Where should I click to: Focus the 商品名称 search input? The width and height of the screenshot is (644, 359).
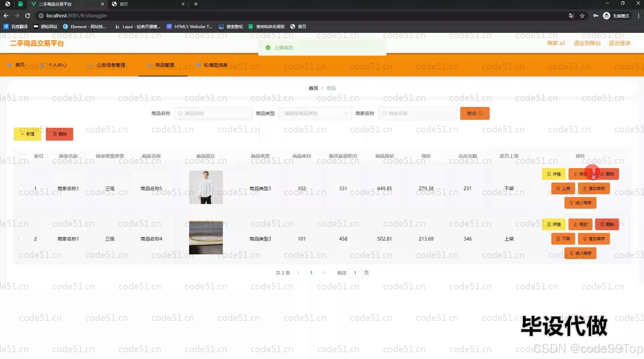[x=213, y=113]
